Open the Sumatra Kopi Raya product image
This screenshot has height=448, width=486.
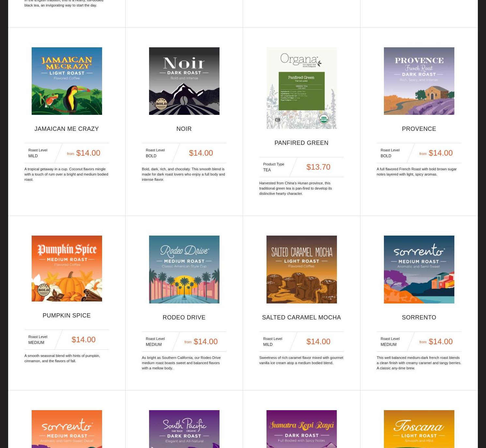tap(301, 429)
